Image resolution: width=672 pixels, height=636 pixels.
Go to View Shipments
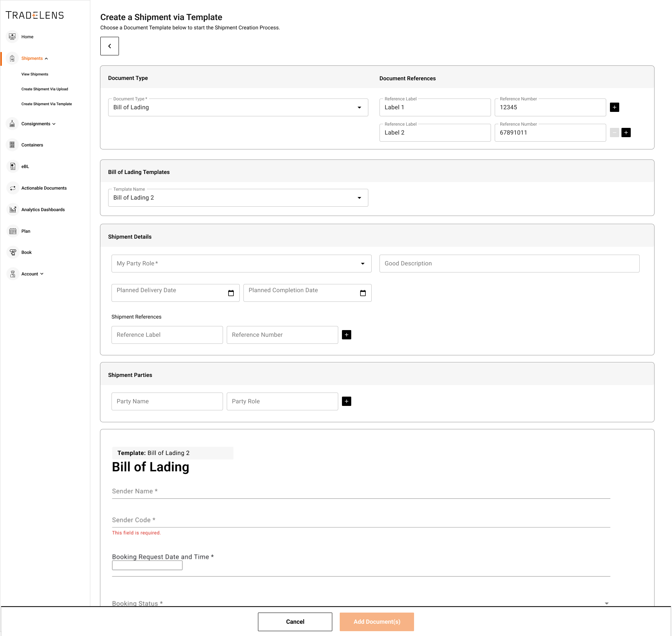(35, 74)
